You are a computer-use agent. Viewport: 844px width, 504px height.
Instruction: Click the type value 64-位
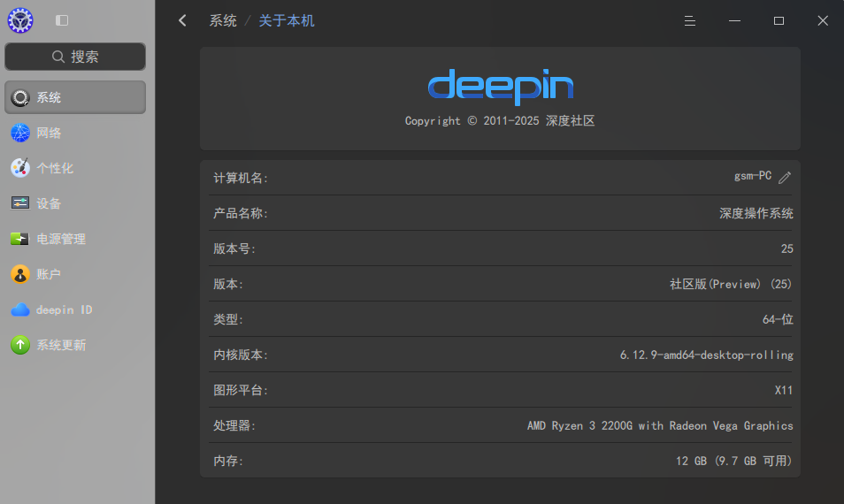[778, 319]
